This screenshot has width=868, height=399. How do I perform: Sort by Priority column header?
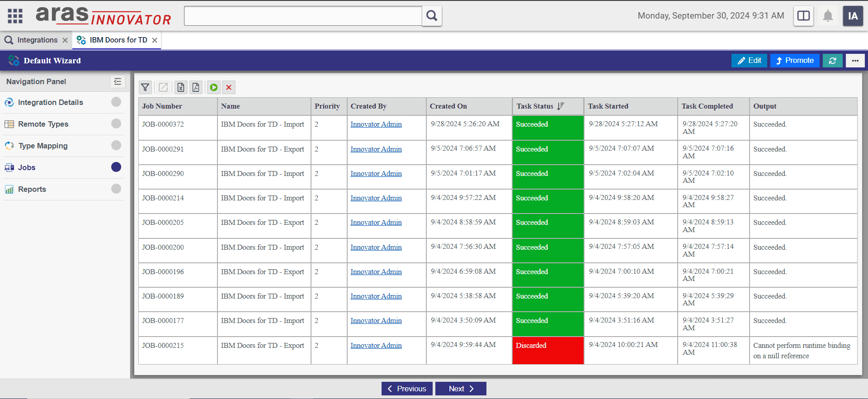(x=329, y=106)
